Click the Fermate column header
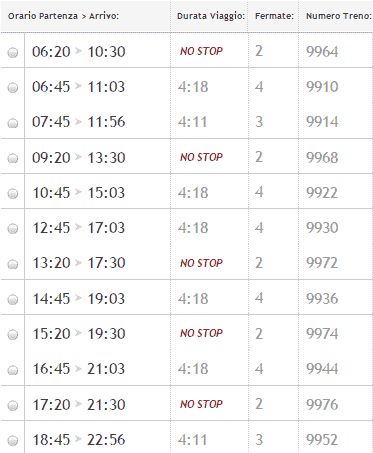Screen dimensions: 373x453 coord(274,16)
